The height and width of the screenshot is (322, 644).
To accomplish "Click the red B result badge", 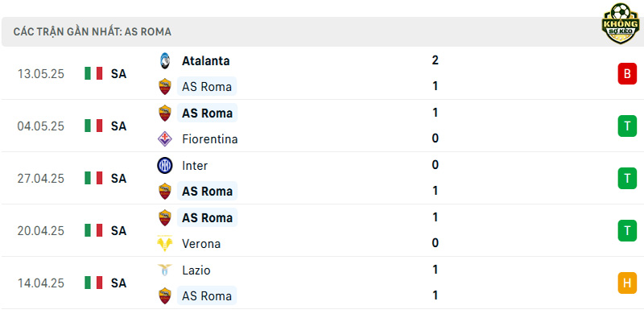I will coord(627,74).
